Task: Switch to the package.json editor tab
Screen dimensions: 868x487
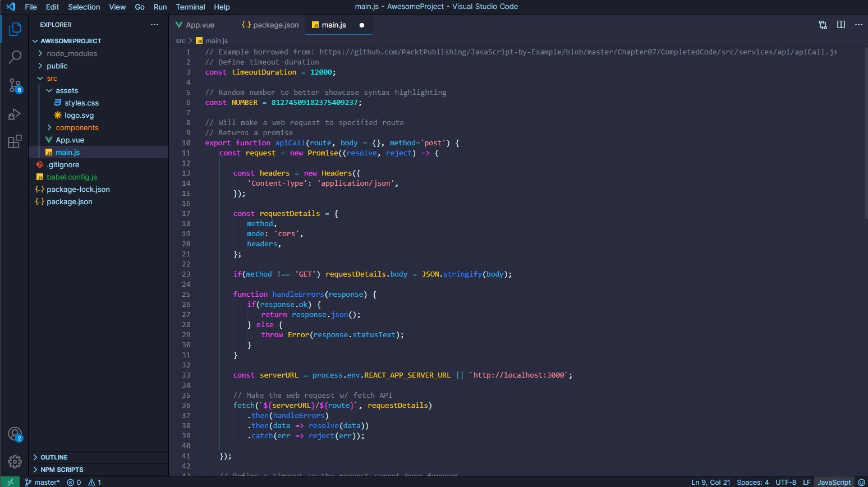Action: (270, 25)
